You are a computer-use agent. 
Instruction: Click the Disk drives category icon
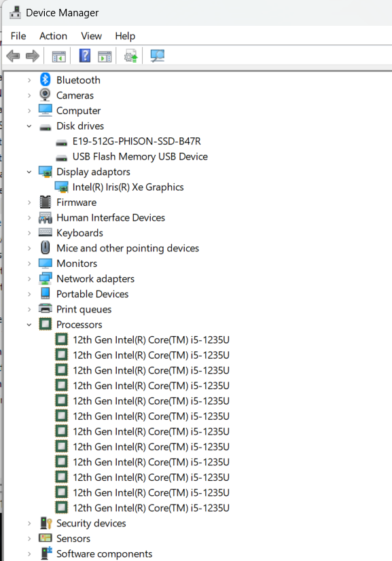click(45, 126)
